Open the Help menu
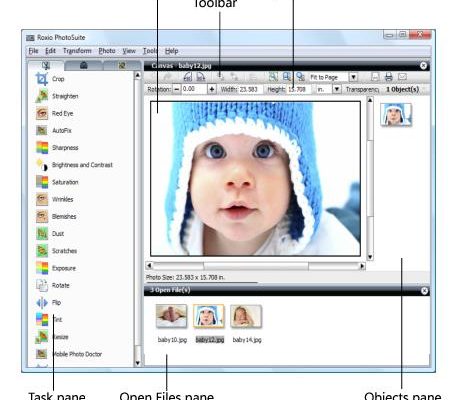 171,51
